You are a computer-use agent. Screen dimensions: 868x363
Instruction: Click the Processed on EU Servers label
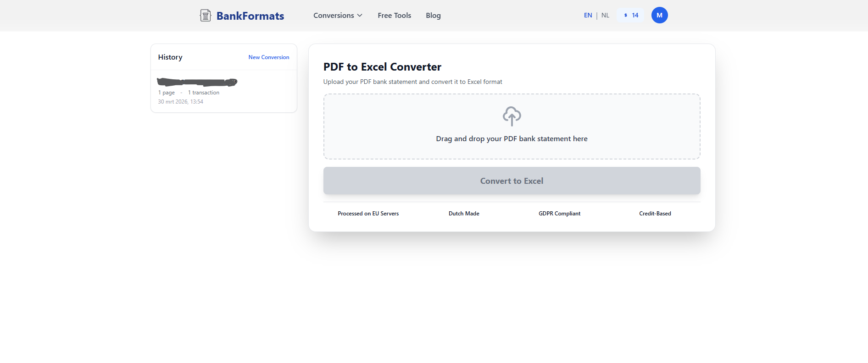point(368,214)
